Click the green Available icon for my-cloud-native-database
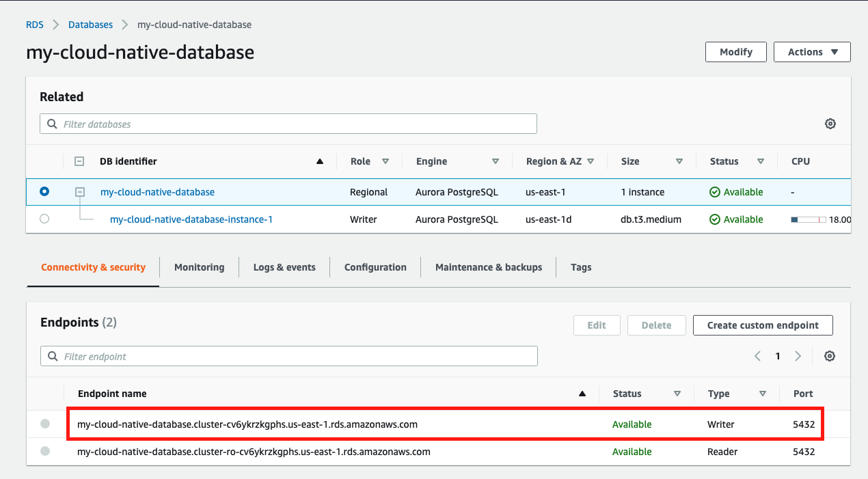 [x=715, y=192]
